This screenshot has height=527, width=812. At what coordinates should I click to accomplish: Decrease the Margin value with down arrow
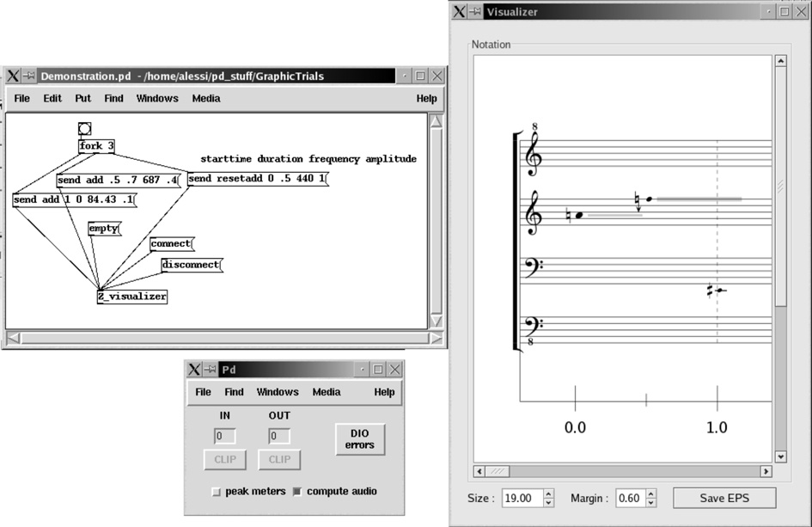point(650,503)
